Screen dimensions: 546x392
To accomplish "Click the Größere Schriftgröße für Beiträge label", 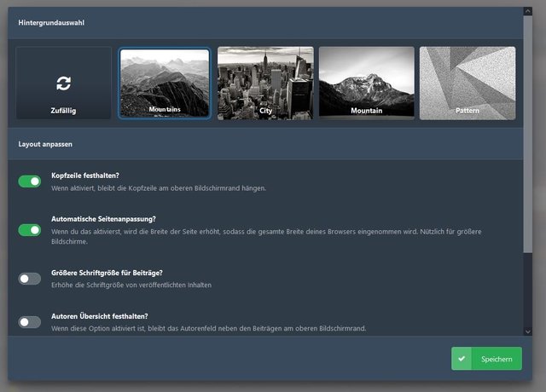I will point(107,273).
